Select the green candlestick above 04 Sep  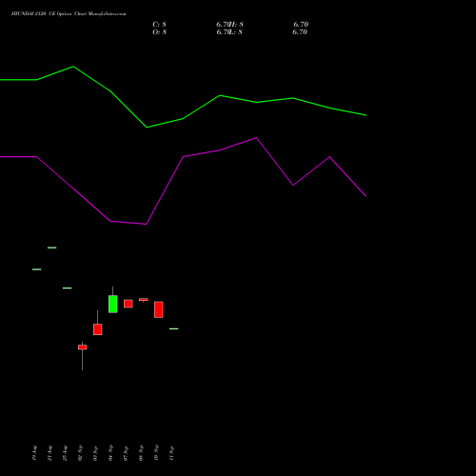tap(112, 304)
